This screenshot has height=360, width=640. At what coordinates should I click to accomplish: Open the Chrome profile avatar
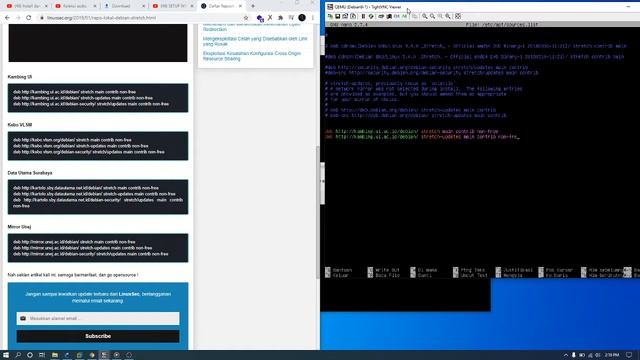point(302,18)
